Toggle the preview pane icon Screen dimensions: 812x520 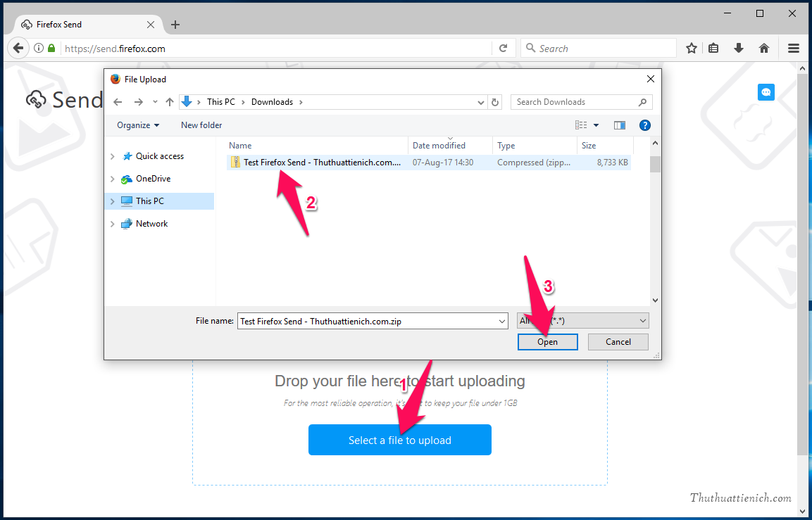tap(619, 125)
